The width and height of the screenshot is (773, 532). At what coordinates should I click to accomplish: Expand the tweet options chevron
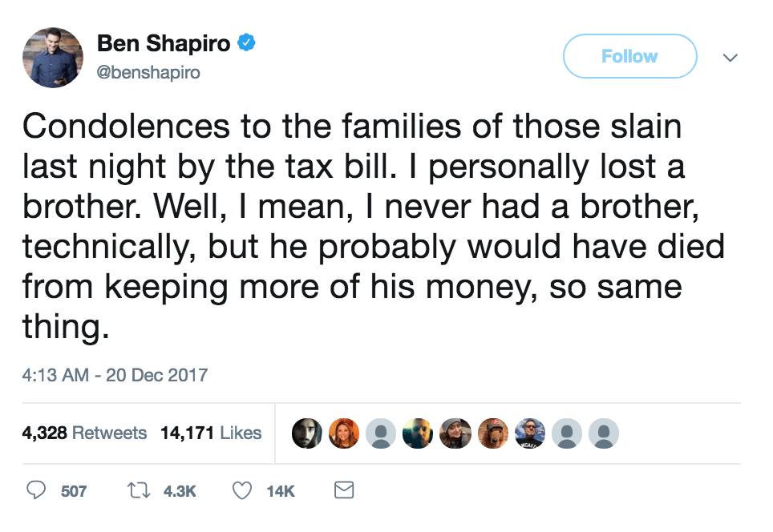tap(731, 57)
